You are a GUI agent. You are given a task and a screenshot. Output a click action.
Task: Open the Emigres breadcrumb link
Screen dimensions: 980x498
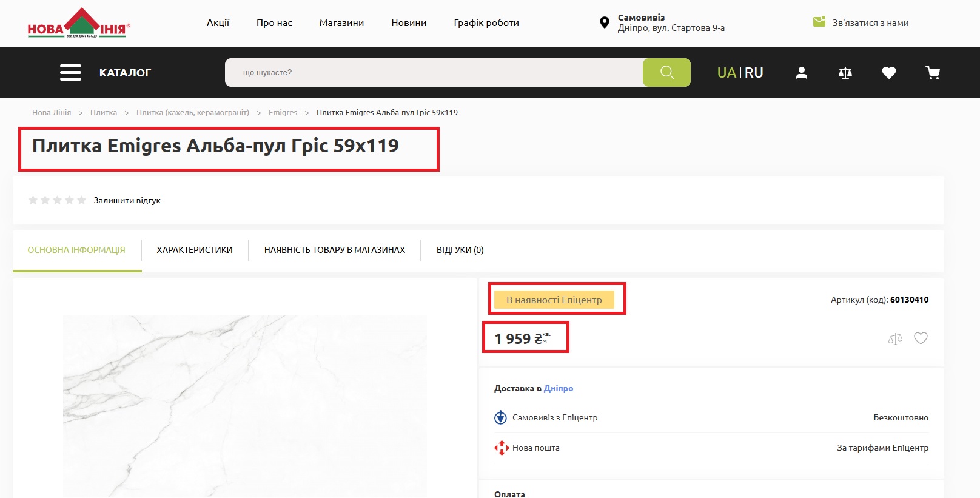click(x=283, y=112)
